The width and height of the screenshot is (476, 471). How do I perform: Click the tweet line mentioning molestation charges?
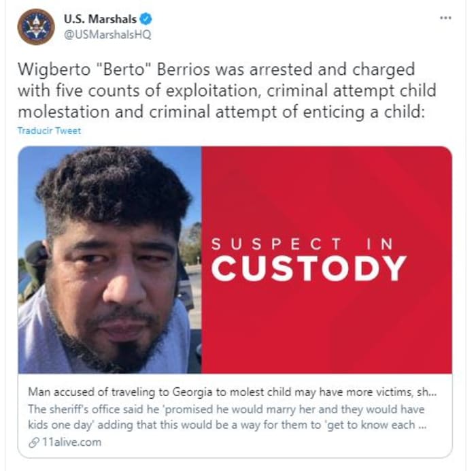[x=221, y=112]
